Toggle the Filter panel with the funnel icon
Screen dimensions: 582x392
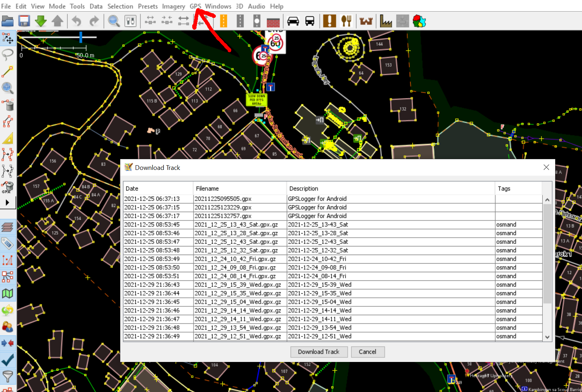pos(8,376)
